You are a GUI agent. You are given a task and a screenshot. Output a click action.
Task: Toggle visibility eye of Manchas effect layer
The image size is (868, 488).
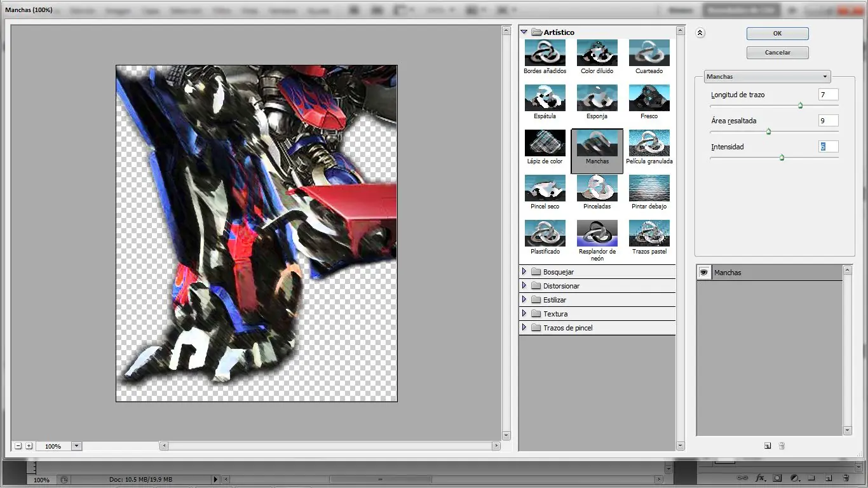[704, 273]
